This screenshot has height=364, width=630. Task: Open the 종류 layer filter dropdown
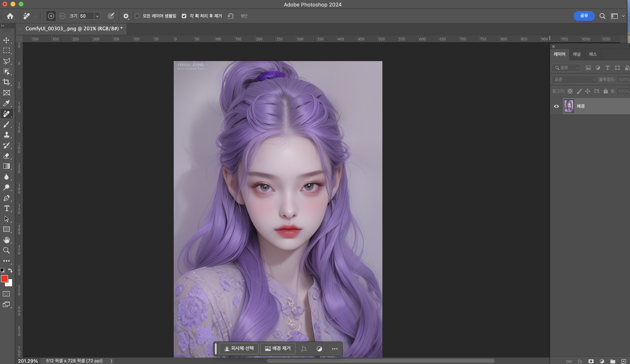(566, 68)
